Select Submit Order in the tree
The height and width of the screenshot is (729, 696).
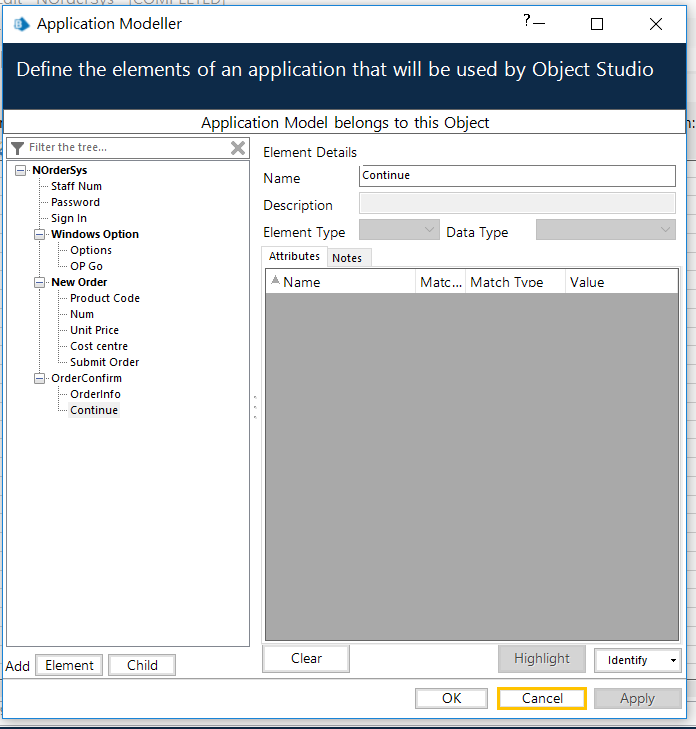105,362
